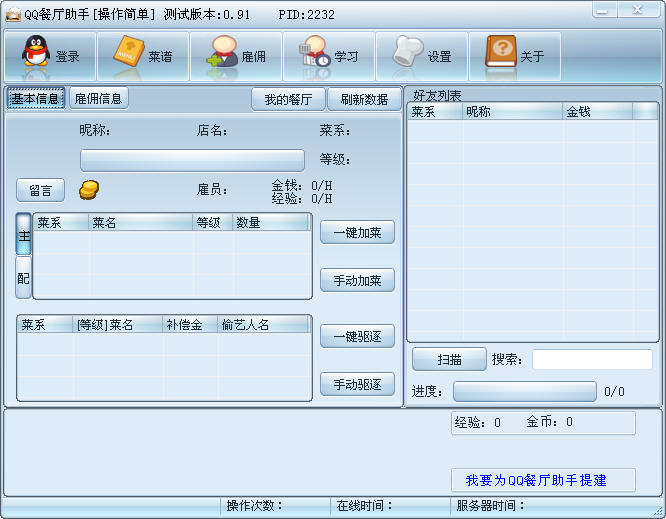This screenshot has width=666, height=519.
Task: Sort the friends list by 昵称 column
Action: coord(512,112)
